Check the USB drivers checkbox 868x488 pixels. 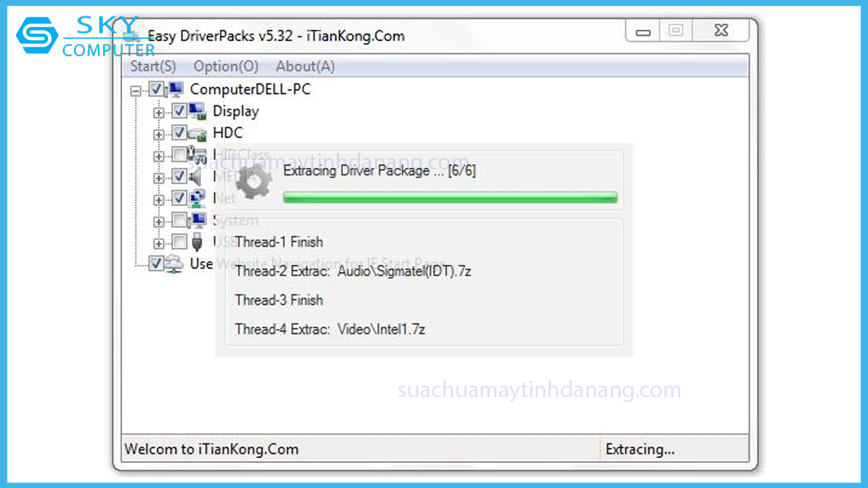pyautogui.click(x=179, y=242)
